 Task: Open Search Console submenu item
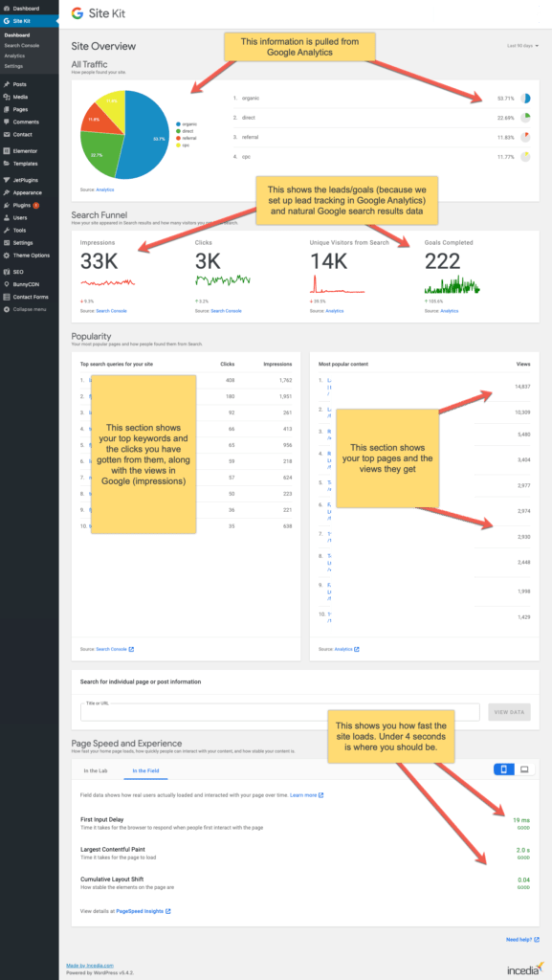pyautogui.click(x=22, y=46)
